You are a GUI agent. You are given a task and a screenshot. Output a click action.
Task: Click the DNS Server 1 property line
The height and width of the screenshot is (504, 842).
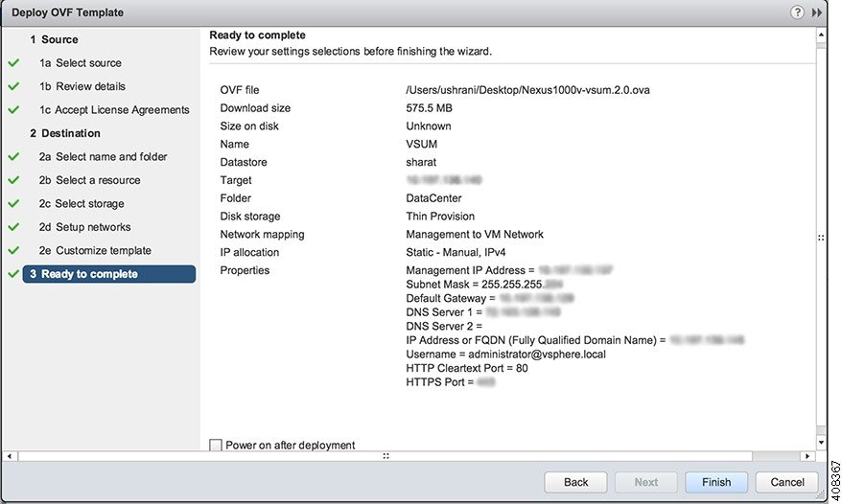[x=483, y=312]
